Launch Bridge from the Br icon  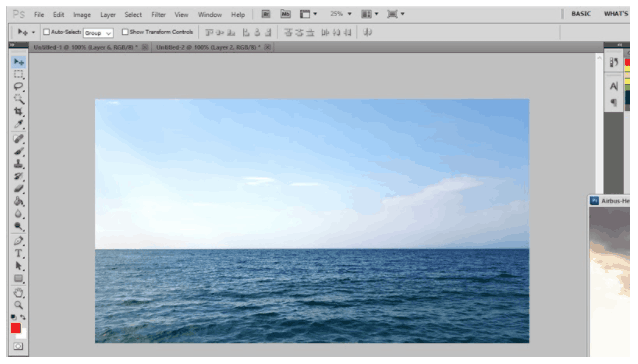click(x=266, y=14)
